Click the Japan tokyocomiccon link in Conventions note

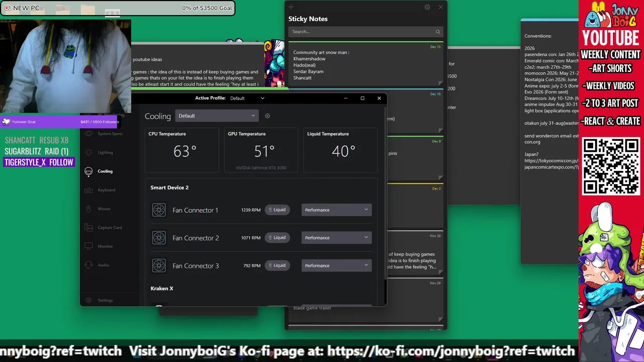click(551, 161)
